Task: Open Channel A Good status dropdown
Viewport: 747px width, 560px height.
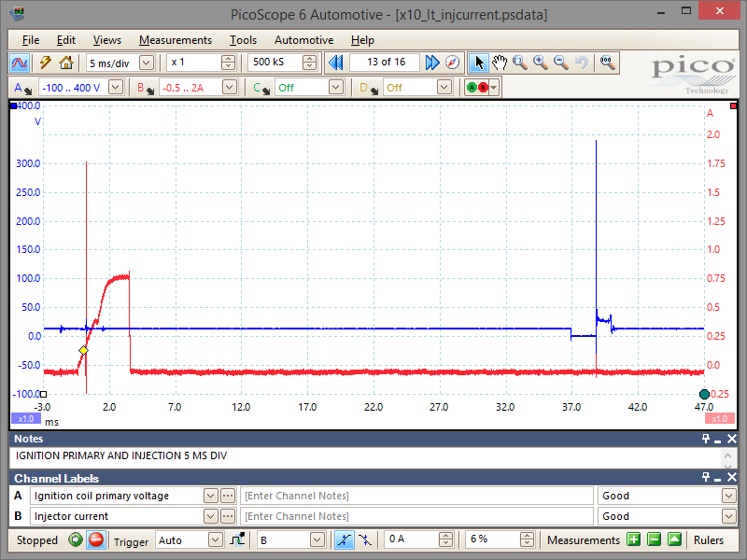Action: tap(728, 496)
